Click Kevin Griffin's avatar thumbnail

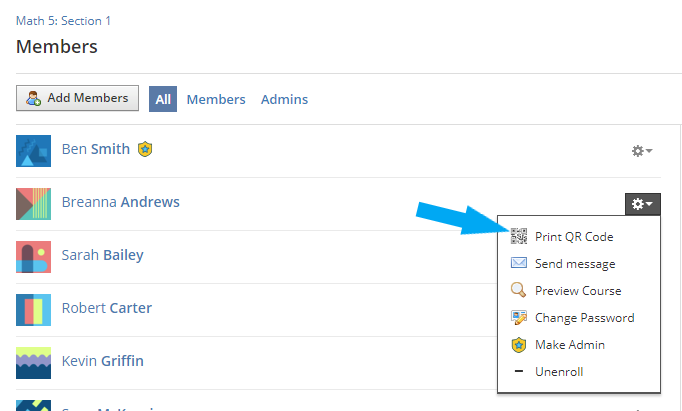(x=34, y=362)
